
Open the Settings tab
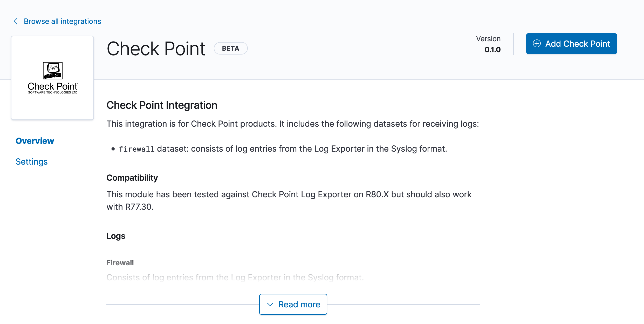click(32, 162)
